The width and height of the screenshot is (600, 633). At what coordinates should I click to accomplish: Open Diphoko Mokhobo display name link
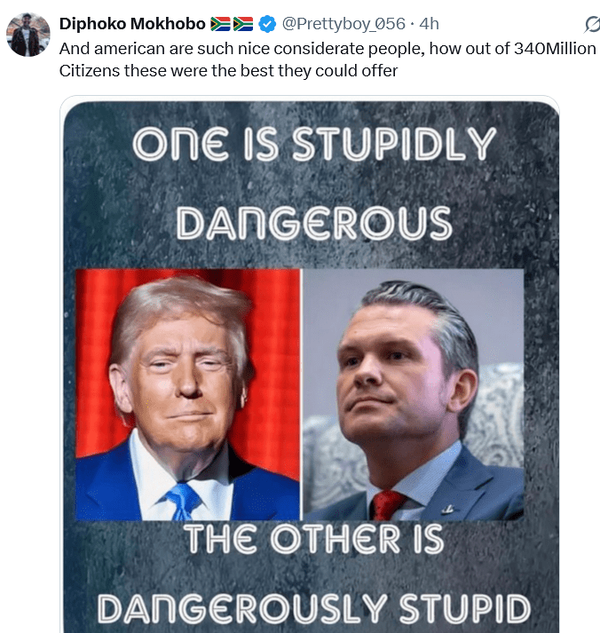pyautogui.click(x=132, y=24)
